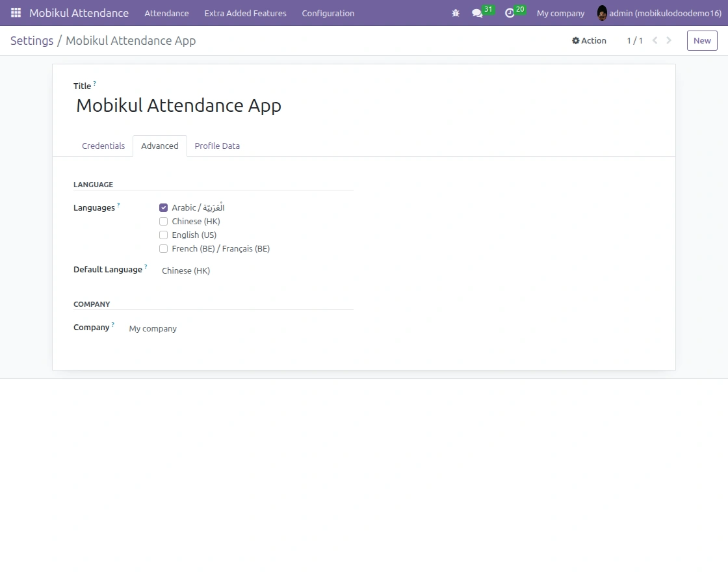Click the 31 messages badge

click(488, 9)
